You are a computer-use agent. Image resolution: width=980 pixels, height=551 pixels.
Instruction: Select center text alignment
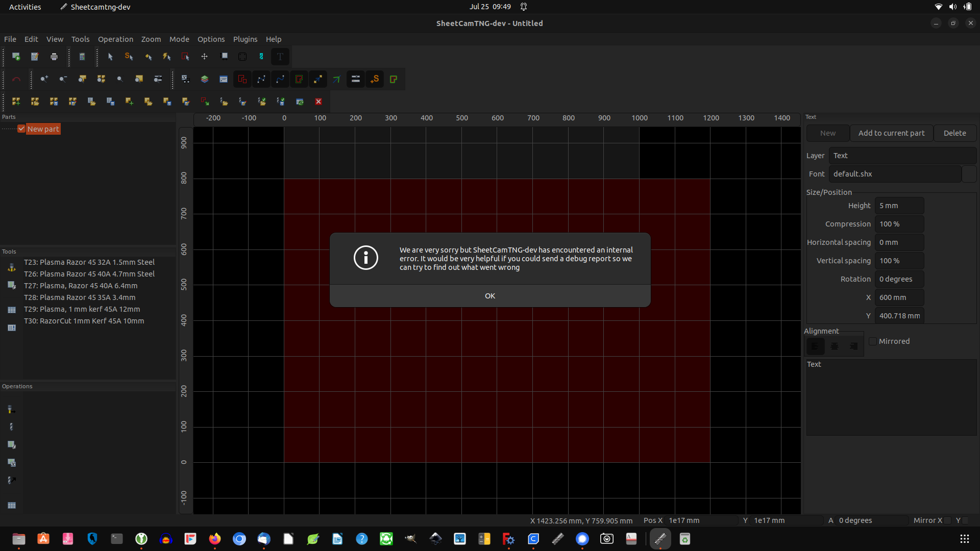pos(835,346)
